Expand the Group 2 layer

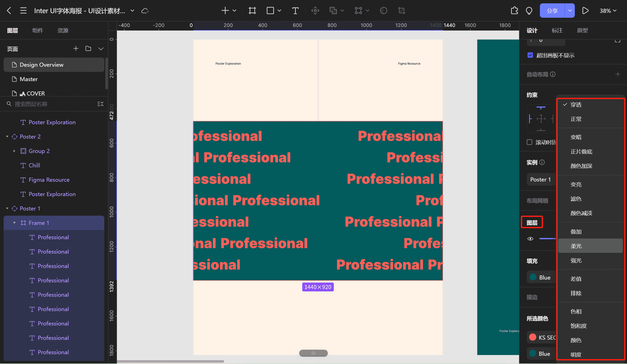(14, 151)
